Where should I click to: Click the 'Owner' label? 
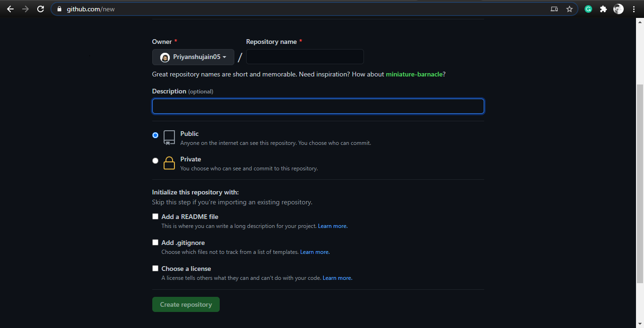point(162,42)
